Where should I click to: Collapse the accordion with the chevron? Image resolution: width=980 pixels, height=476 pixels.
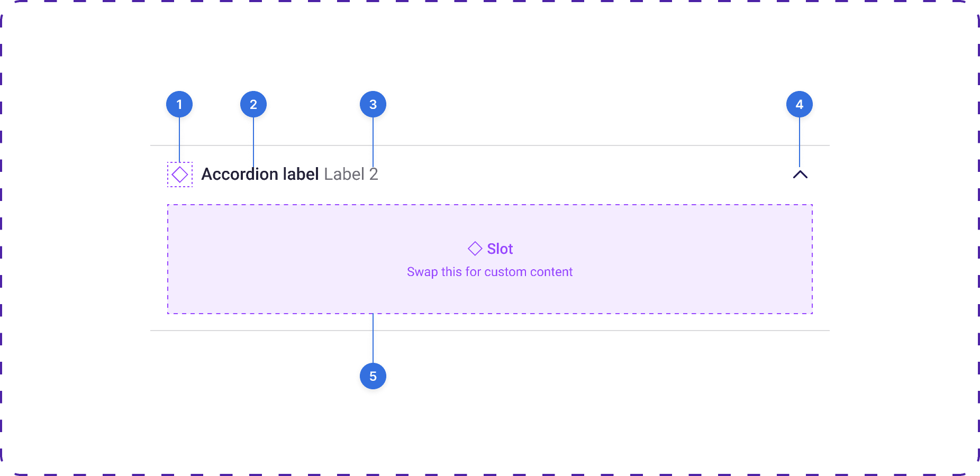point(800,175)
